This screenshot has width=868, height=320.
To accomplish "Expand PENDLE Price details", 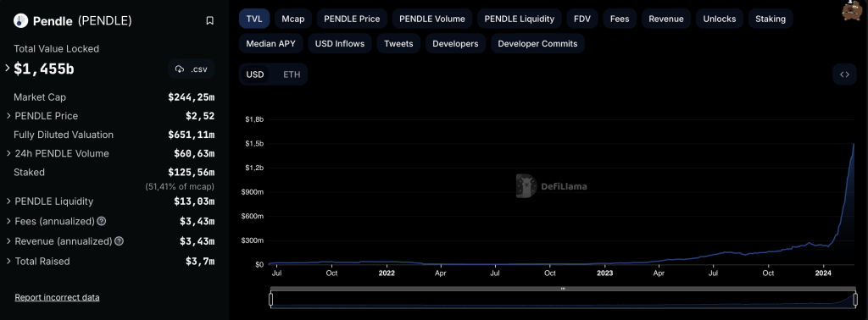I will tap(8, 116).
